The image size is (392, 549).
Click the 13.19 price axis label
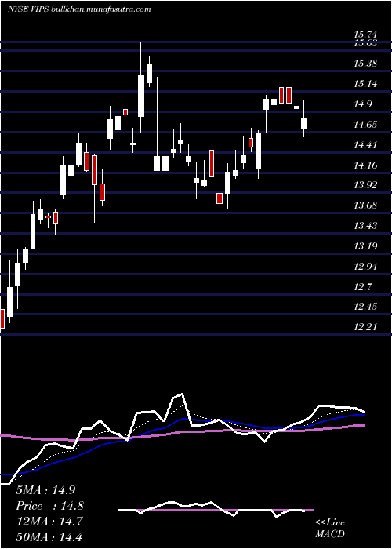coord(365,245)
